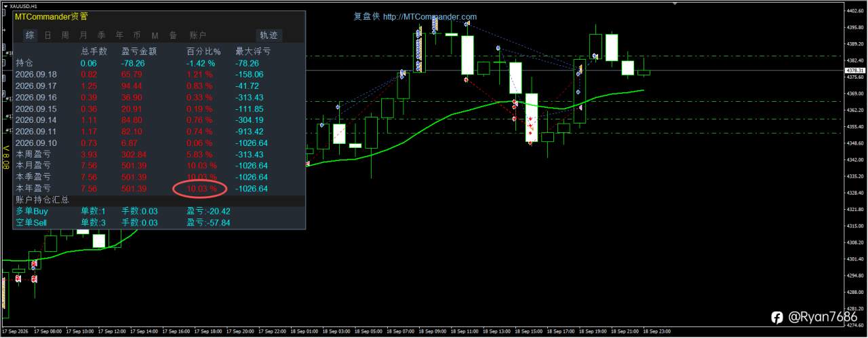Click the MTCommander资管 panel title

[x=52, y=16]
